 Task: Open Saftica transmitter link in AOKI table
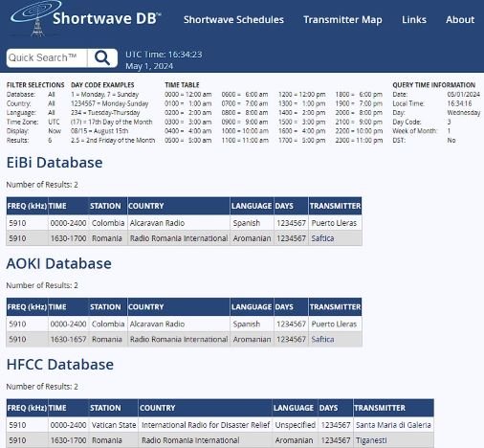pyautogui.click(x=322, y=339)
